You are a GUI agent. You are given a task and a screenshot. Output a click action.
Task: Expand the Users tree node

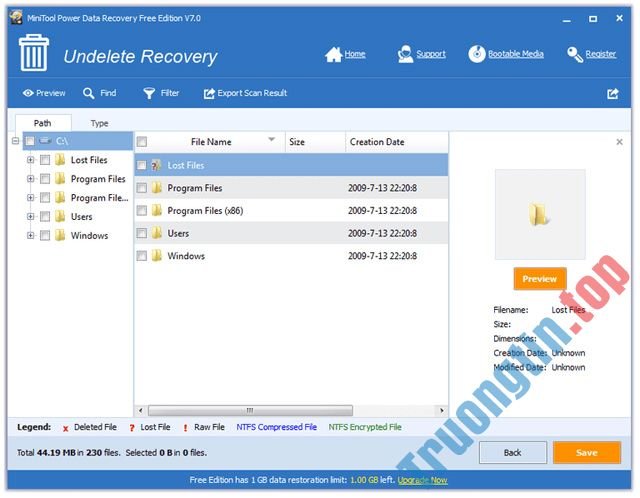[x=31, y=217]
